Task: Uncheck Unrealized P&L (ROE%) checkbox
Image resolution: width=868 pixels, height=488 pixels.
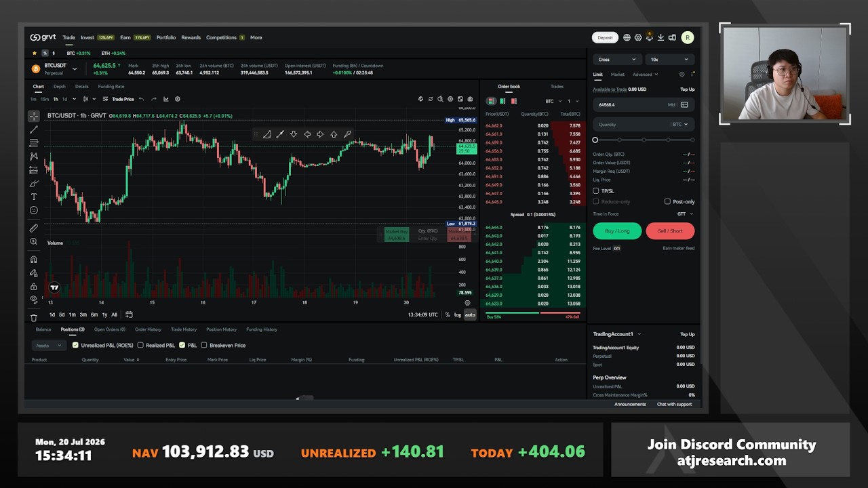Action: coord(75,345)
